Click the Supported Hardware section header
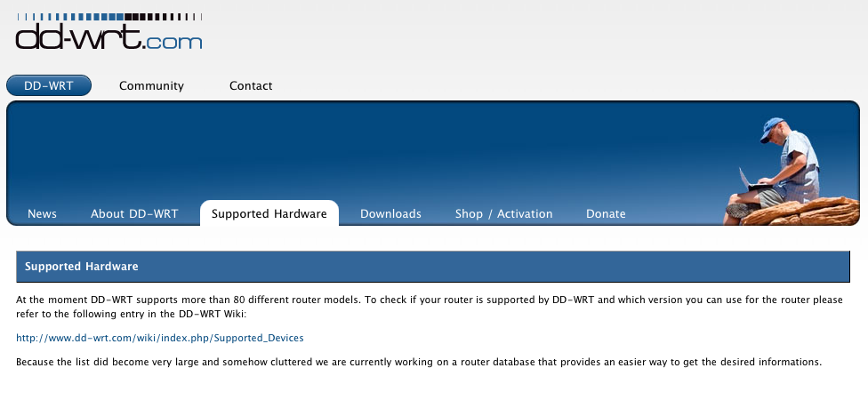Image resolution: width=868 pixels, height=400 pixels. pos(433,266)
